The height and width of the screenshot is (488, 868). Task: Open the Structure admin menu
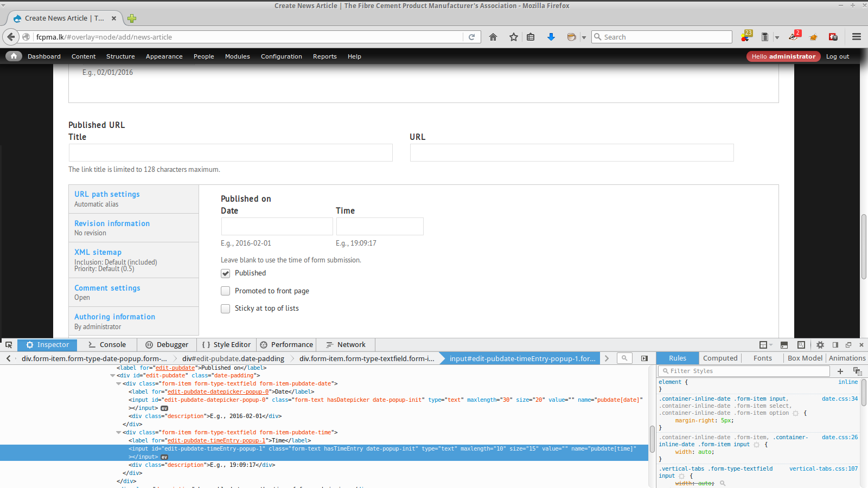(x=120, y=56)
